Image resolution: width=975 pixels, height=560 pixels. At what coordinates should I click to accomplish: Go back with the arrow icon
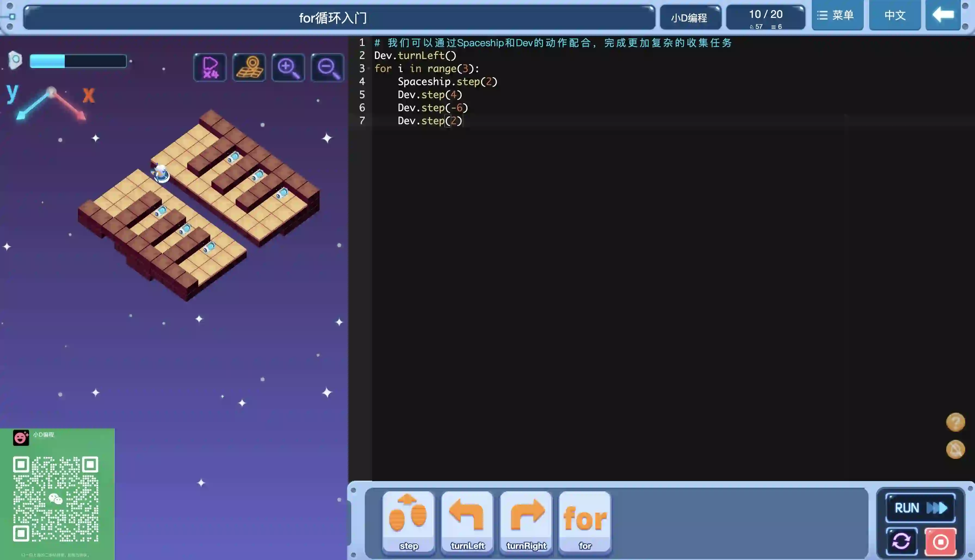point(943,15)
